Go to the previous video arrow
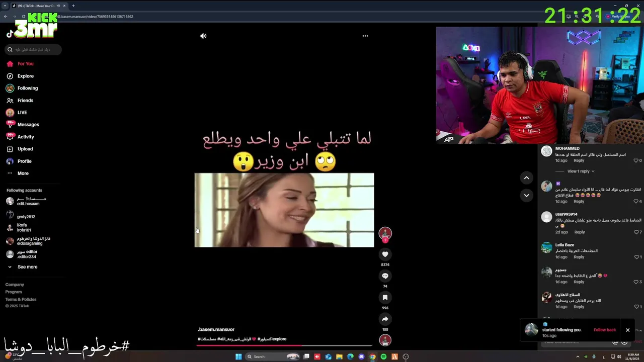The height and width of the screenshot is (362, 644). 526,177
